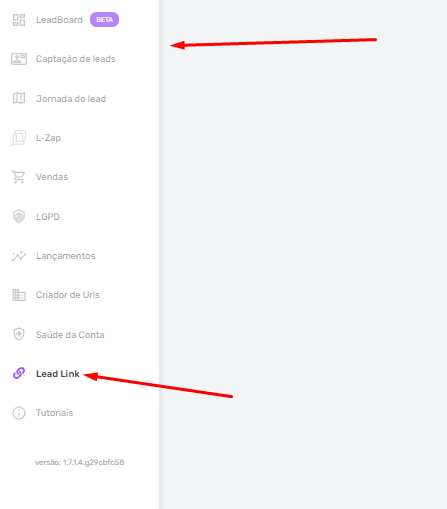Click the Captação de leads contact card icon
The width and height of the screenshot is (447, 509).
(19, 59)
